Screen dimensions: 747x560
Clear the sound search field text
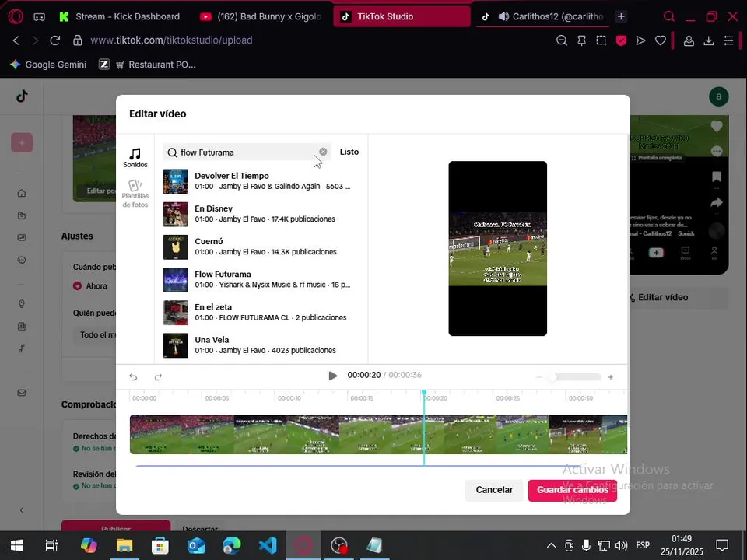[323, 152]
